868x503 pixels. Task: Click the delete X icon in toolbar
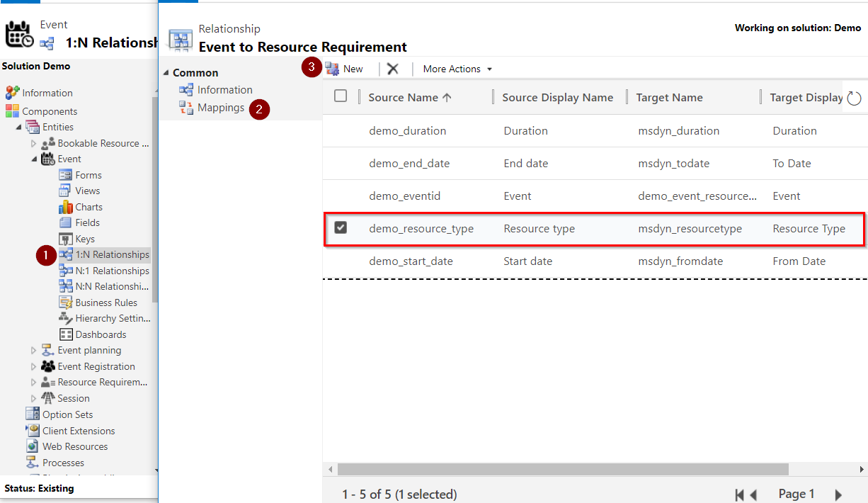pos(393,69)
